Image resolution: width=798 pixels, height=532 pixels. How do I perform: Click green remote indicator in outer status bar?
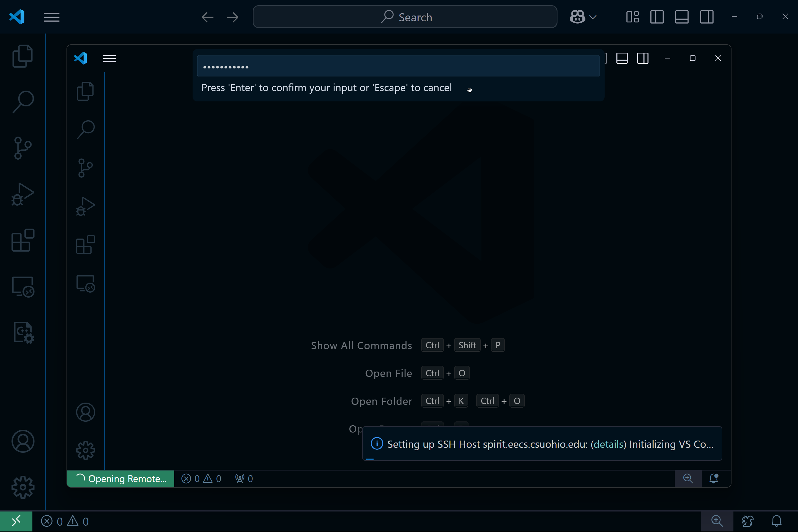pyautogui.click(x=16, y=521)
